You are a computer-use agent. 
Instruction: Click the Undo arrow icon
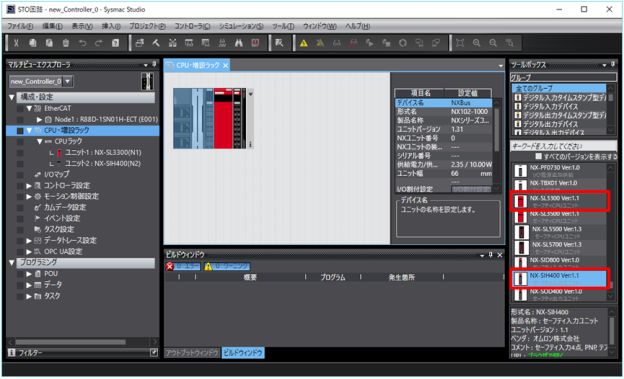tap(82, 43)
